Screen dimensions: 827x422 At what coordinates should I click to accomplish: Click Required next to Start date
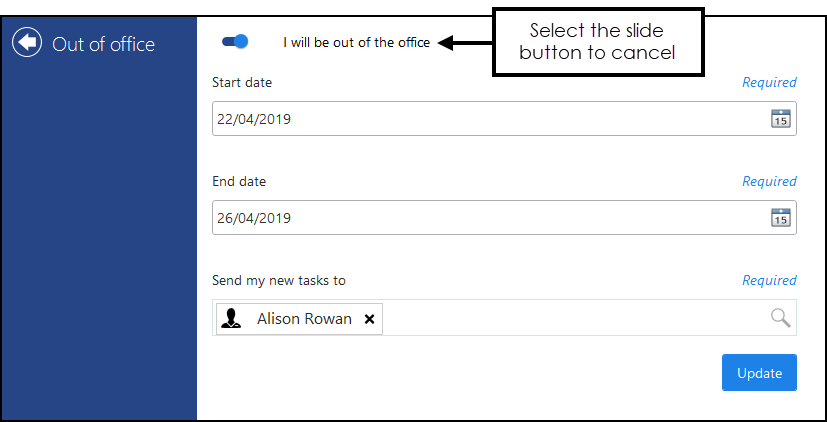tap(769, 83)
